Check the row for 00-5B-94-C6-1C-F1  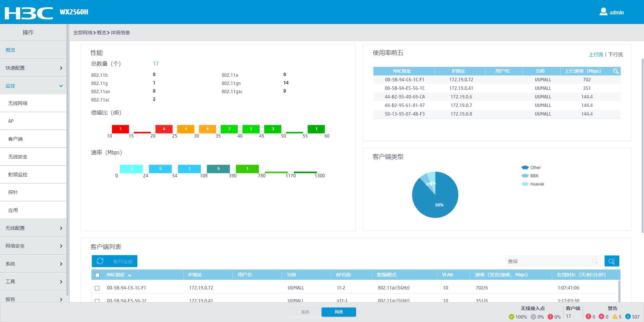click(x=97, y=288)
